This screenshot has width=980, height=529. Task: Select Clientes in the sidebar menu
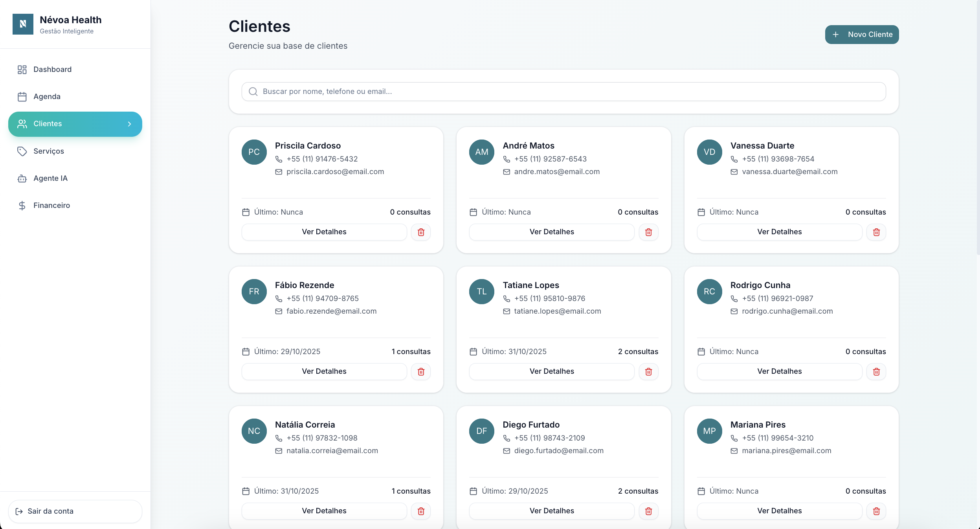pyautogui.click(x=48, y=124)
